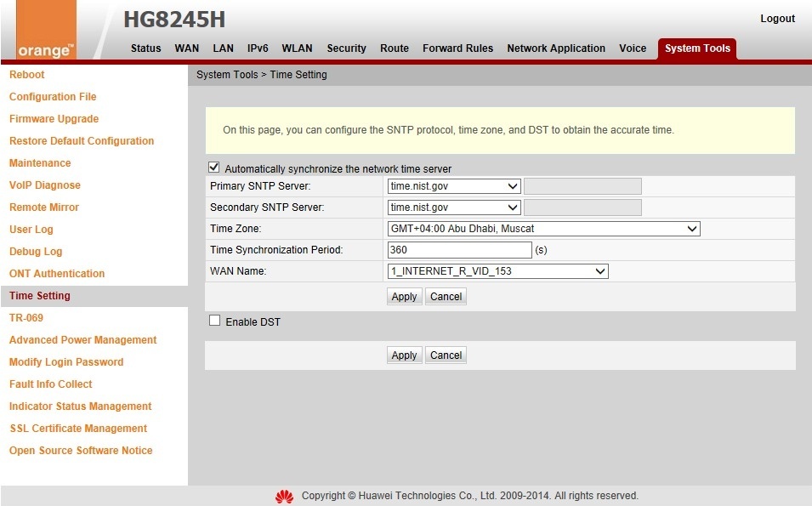Image resolution: width=812 pixels, height=506 pixels.
Task: Click the custom Secondary SNTP Server text field
Action: pyautogui.click(x=582, y=208)
